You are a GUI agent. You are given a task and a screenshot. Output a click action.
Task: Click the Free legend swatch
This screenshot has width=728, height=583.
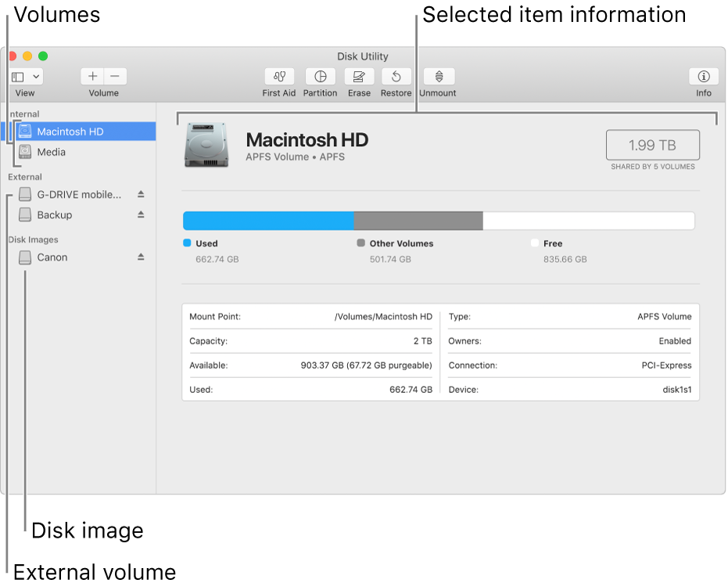coord(535,243)
